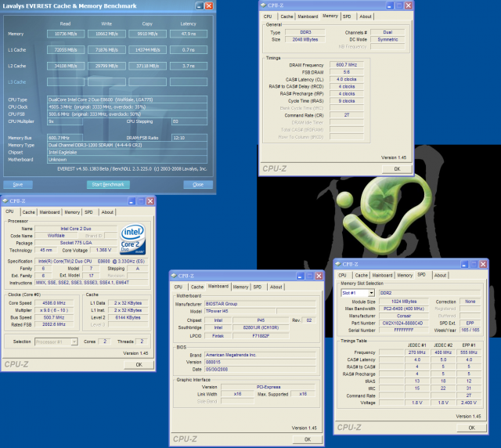
Task: Click OK in the CPU-Z Memory window
Action: pyautogui.click(x=397, y=169)
